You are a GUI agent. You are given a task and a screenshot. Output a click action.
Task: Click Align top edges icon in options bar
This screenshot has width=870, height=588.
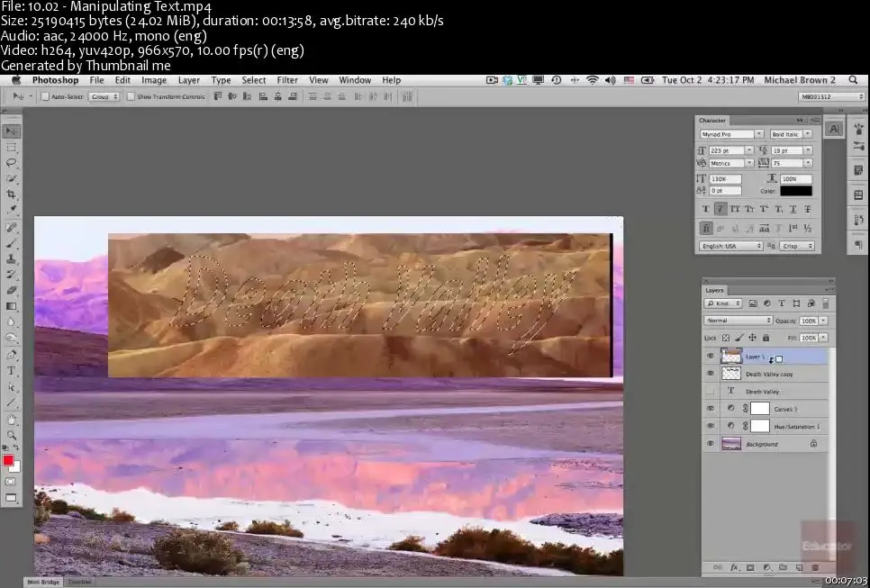click(x=218, y=96)
